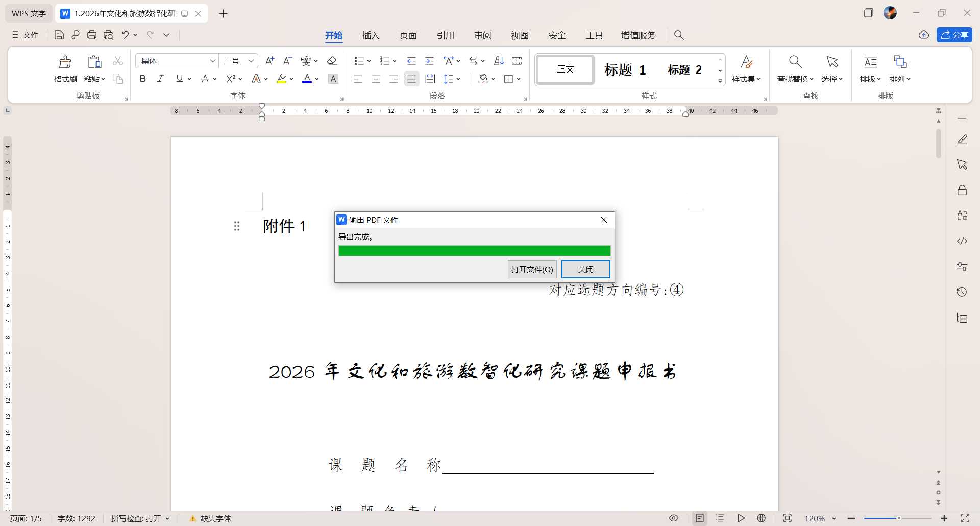Click the Print Preview icon
This screenshot has height=526, width=980.
(108, 35)
